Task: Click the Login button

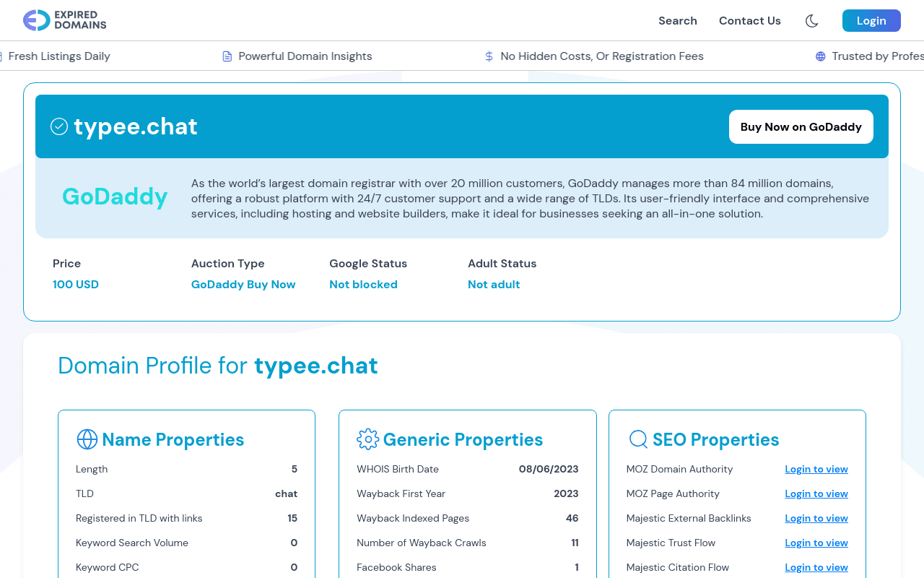Action: pyautogui.click(x=871, y=21)
